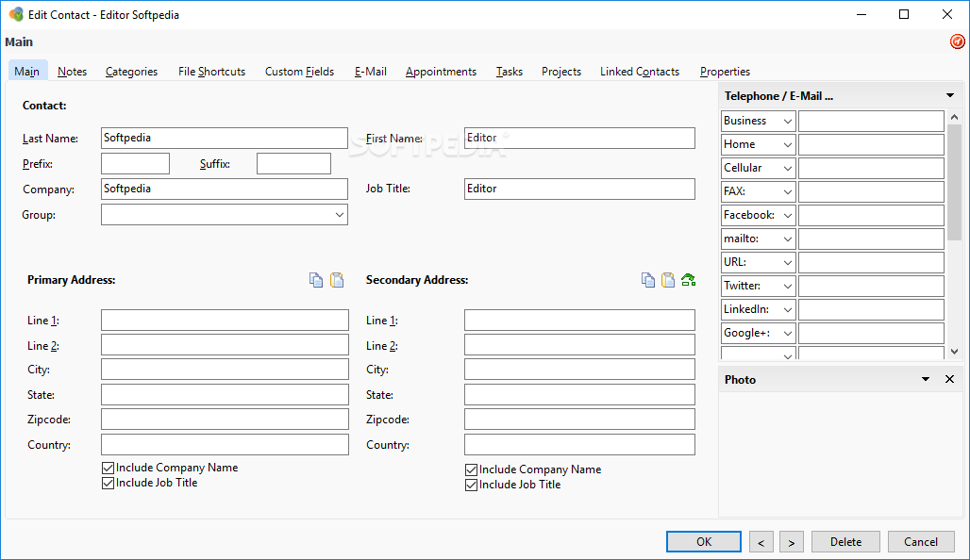The image size is (970, 560).
Task: Toggle Primary Include Company Name checkbox
Action: [x=108, y=468]
